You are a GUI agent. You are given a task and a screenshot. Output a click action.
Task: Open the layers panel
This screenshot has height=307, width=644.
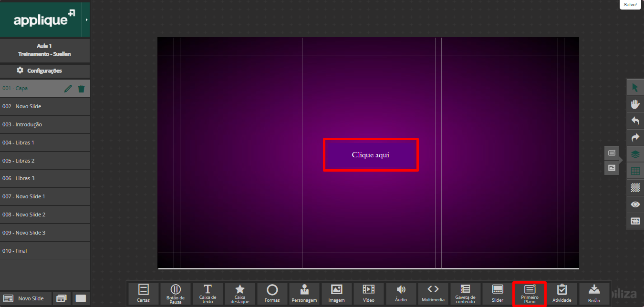tap(635, 154)
